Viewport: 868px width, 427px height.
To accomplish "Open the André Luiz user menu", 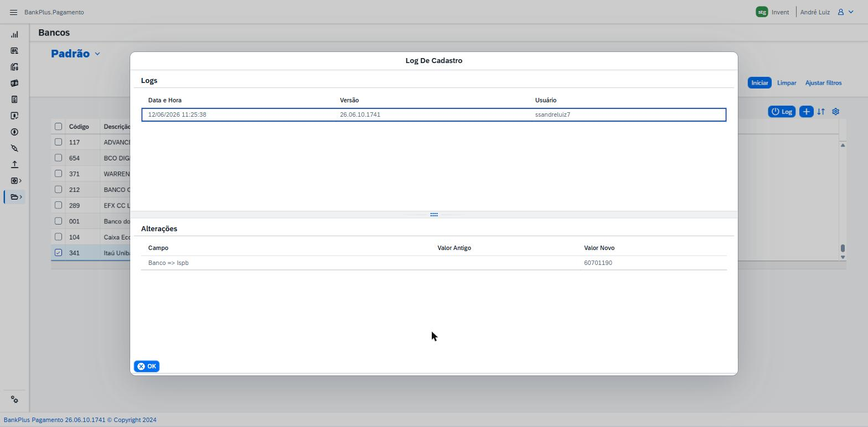I will click(827, 12).
